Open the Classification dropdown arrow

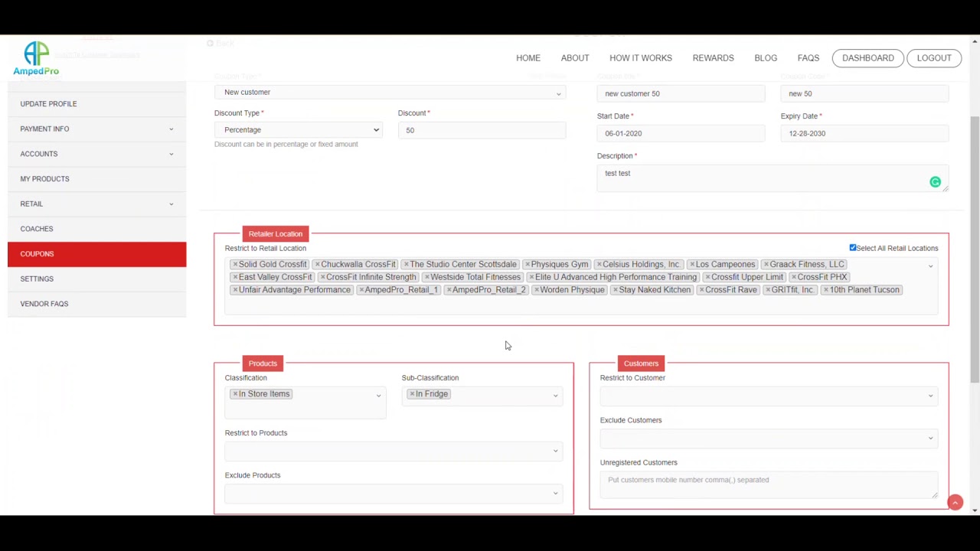click(x=378, y=396)
